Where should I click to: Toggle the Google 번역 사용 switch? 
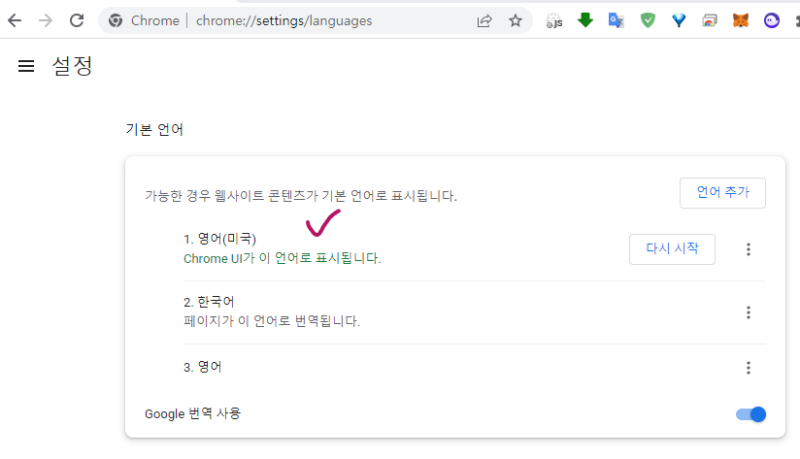(751, 414)
